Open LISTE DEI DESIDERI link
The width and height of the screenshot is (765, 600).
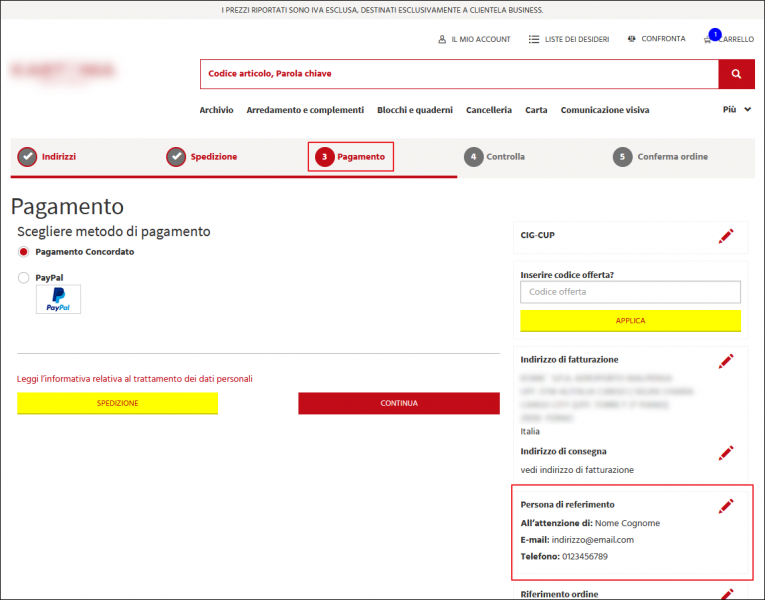577,39
